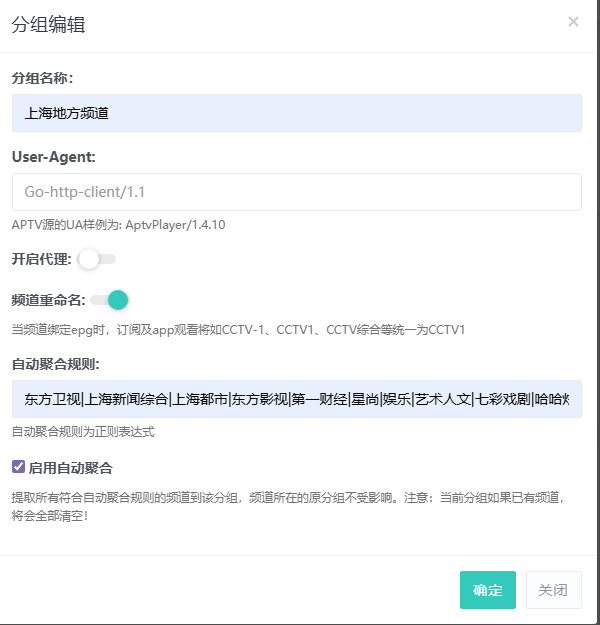The height and width of the screenshot is (625, 600).
Task: Turn off the 频道重命名 switch
Action: point(110,299)
